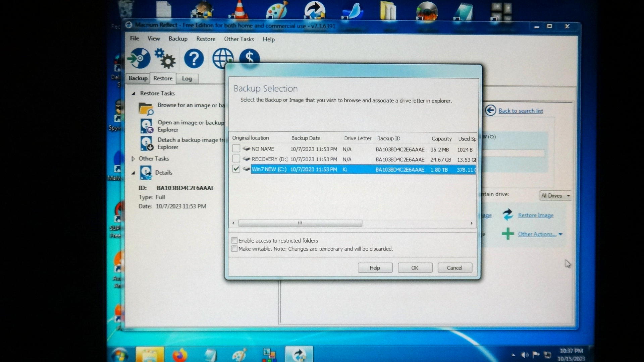Collapse the Details section
644x362 pixels.
(133, 173)
